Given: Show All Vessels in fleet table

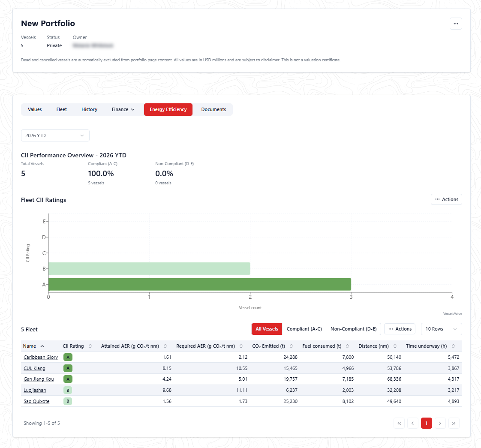Looking at the screenshot, I should (267, 329).
